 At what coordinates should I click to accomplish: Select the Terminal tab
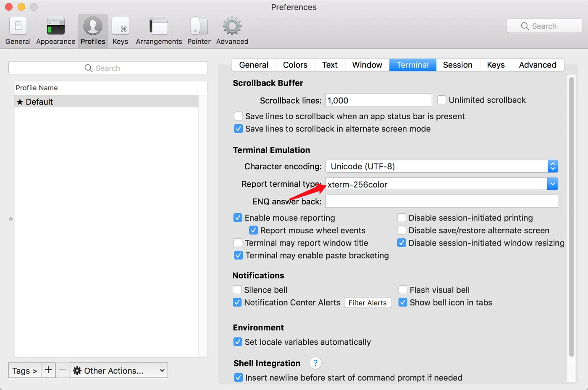(413, 65)
